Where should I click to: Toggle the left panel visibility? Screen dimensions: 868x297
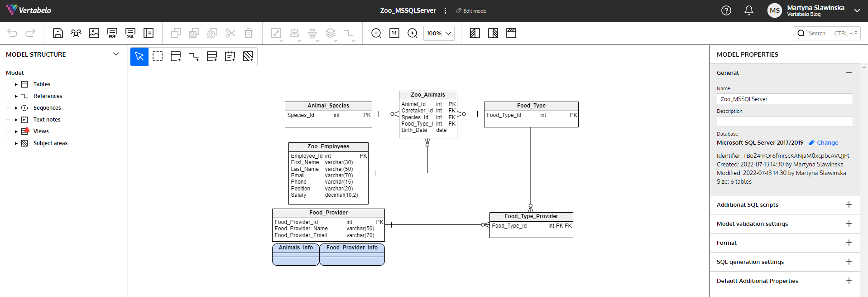[x=475, y=33]
